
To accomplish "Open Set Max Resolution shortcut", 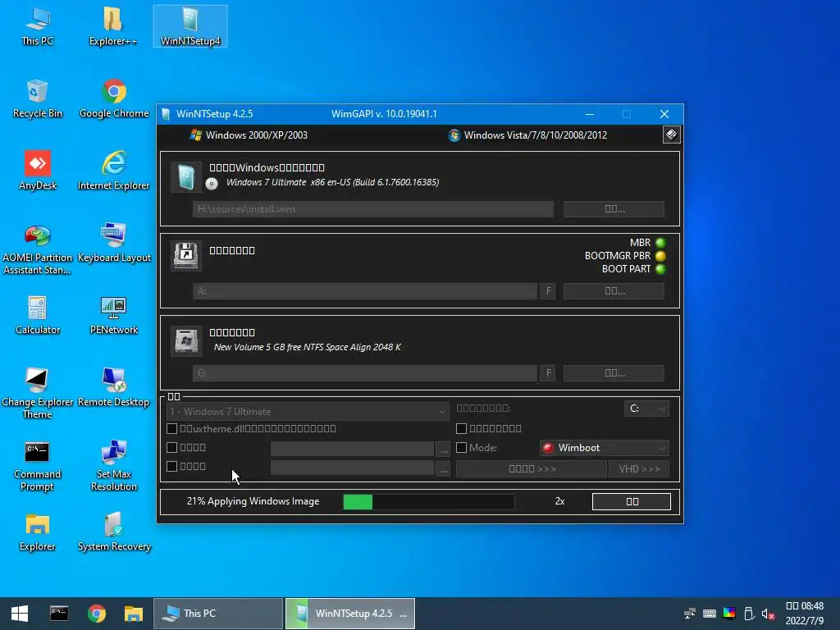I will point(113,466).
